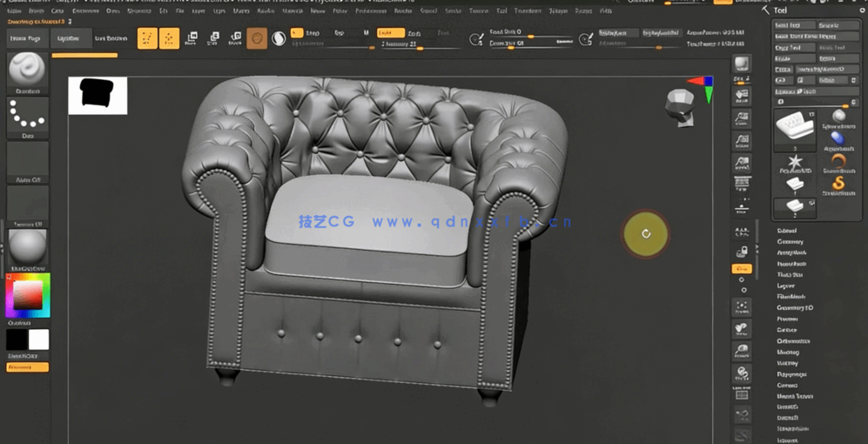Screen dimensions: 868x444
Task: Pick a color in the color picker square
Action: [x=28, y=294]
